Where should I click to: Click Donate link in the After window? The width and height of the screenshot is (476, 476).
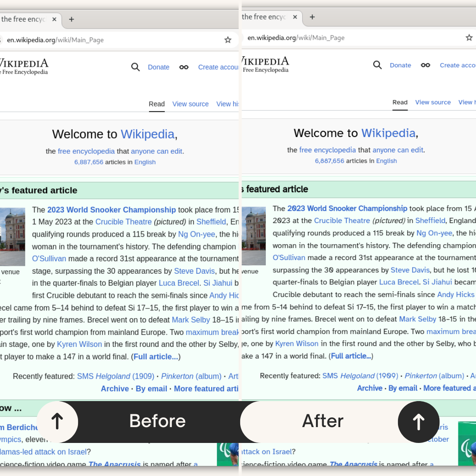click(400, 65)
